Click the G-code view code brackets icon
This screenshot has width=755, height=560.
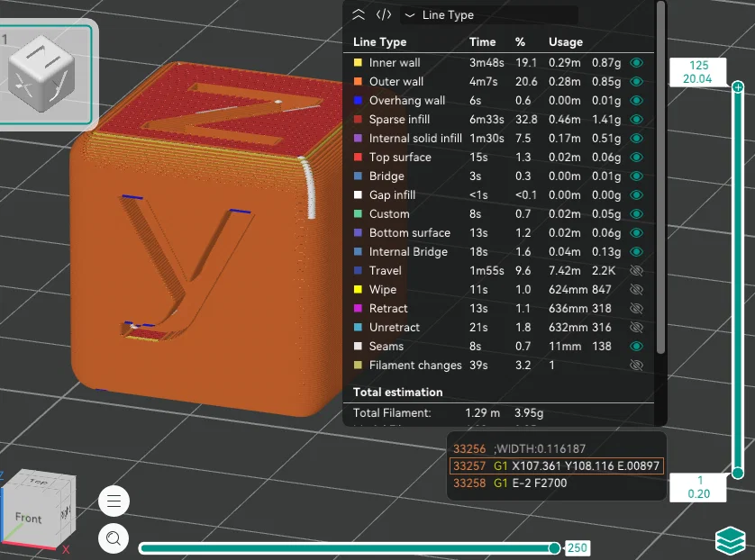383,15
